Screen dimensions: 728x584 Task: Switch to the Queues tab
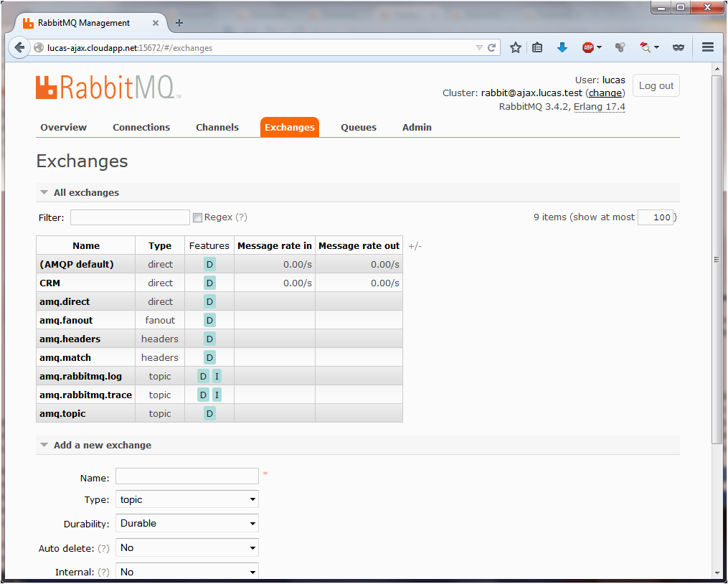(x=359, y=127)
